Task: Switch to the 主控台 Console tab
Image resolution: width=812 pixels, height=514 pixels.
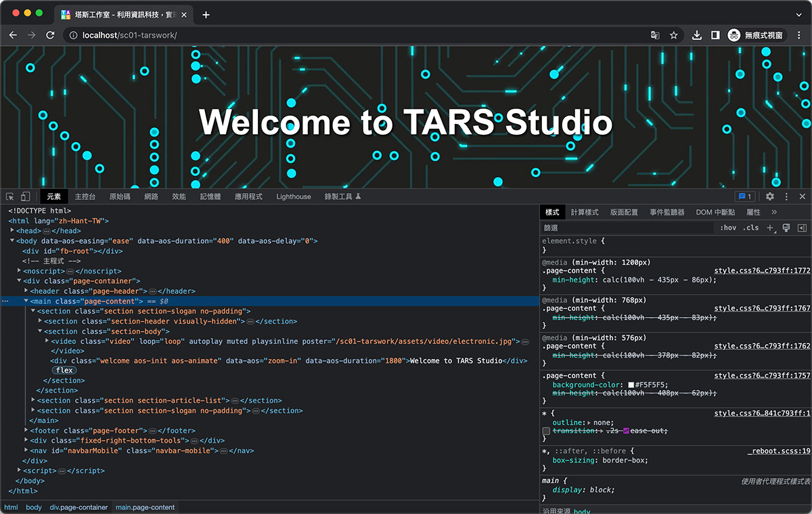Action: [x=85, y=196]
